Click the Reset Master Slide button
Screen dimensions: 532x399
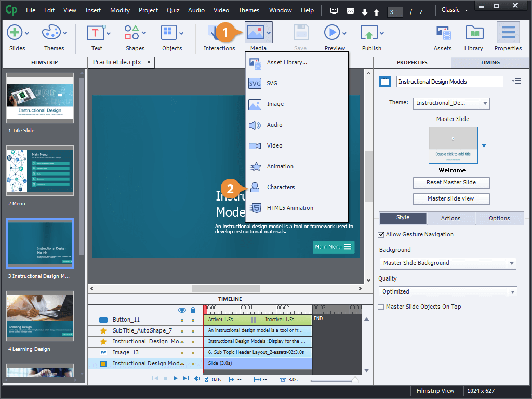451,183
